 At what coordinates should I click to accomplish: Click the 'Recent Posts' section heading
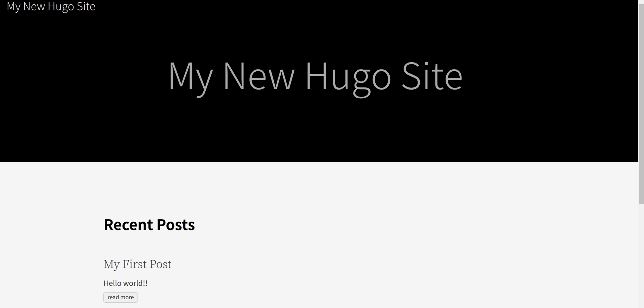pos(149,225)
